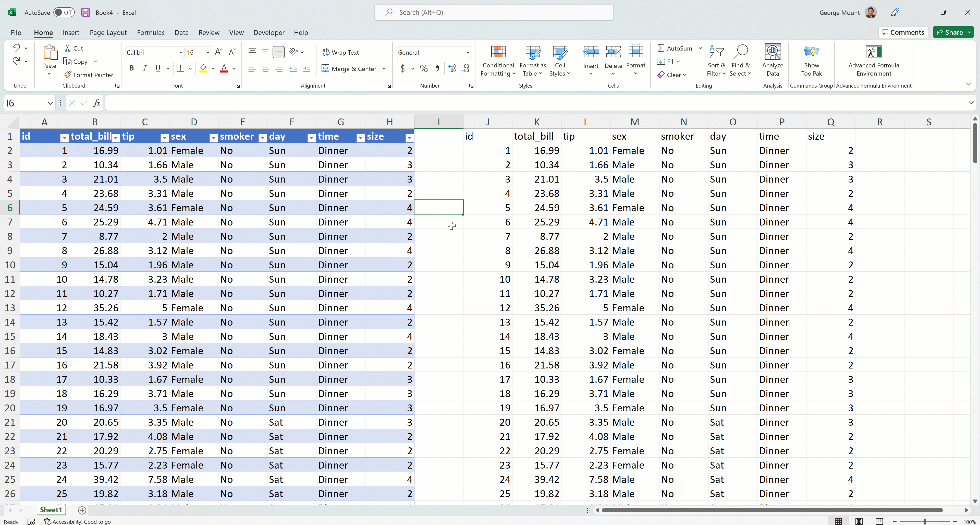Expand the font size dropdown
This screenshot has width=980, height=525.
click(208, 53)
